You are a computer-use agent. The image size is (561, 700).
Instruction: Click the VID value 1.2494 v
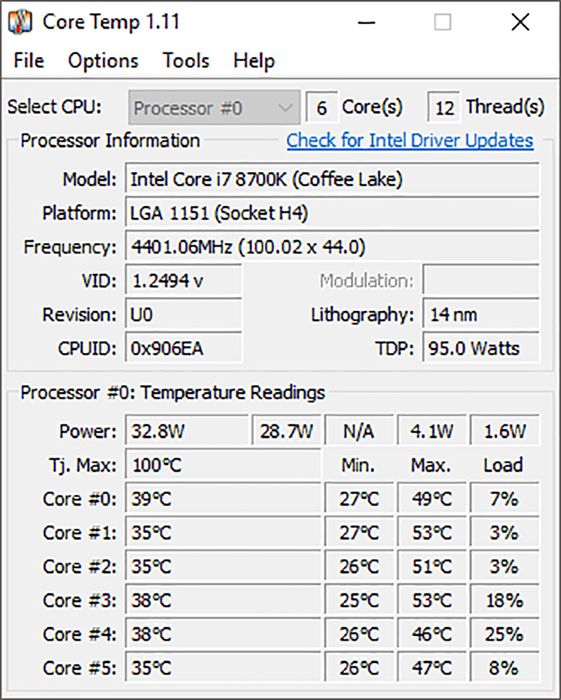pos(183,281)
